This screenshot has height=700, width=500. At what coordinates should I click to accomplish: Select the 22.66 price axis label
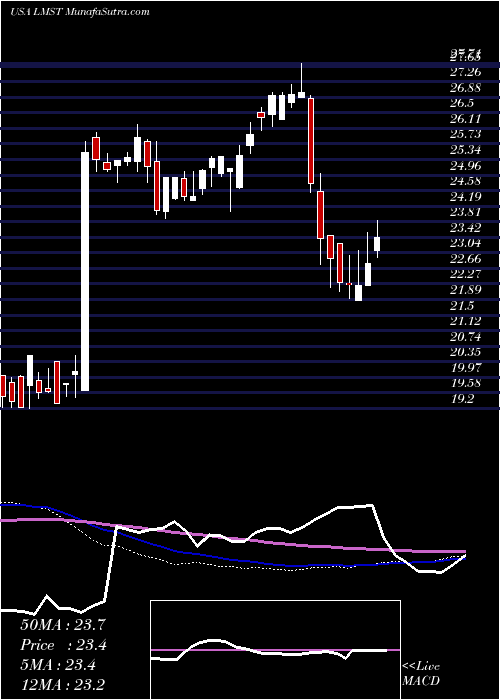click(465, 259)
